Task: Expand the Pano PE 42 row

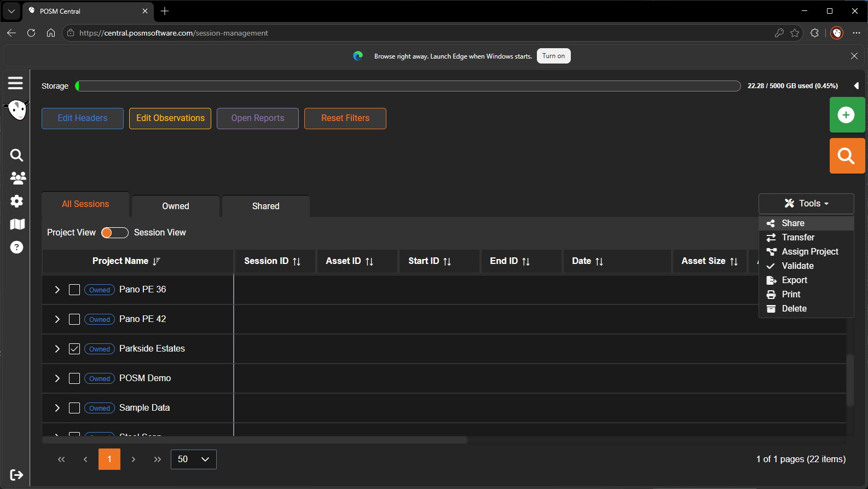Action: (57, 319)
